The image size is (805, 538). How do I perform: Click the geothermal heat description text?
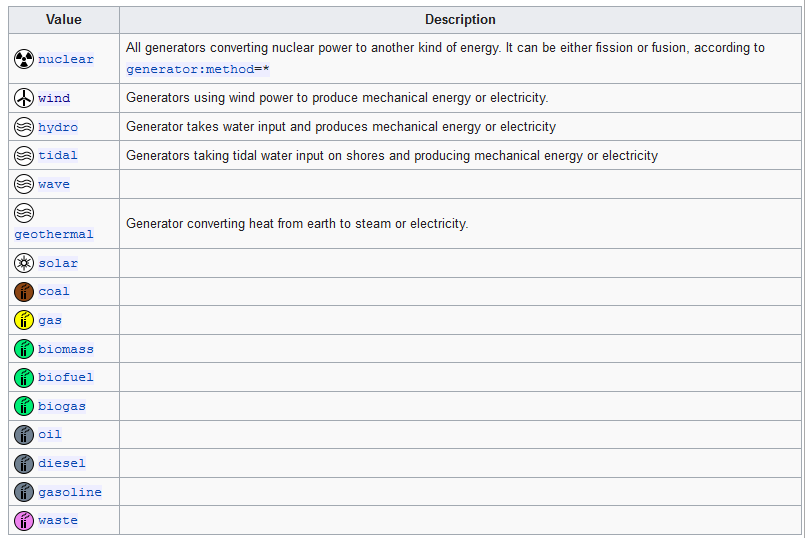click(x=297, y=223)
